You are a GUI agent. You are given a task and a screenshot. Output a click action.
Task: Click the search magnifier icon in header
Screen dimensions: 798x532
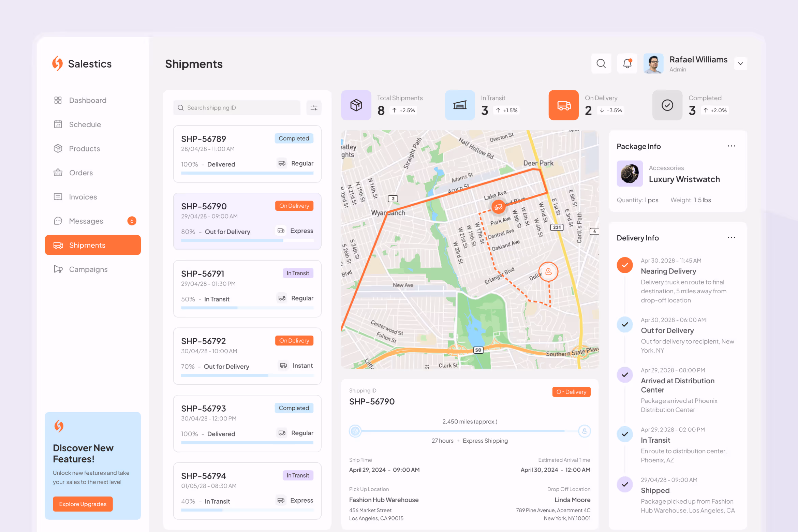point(601,63)
